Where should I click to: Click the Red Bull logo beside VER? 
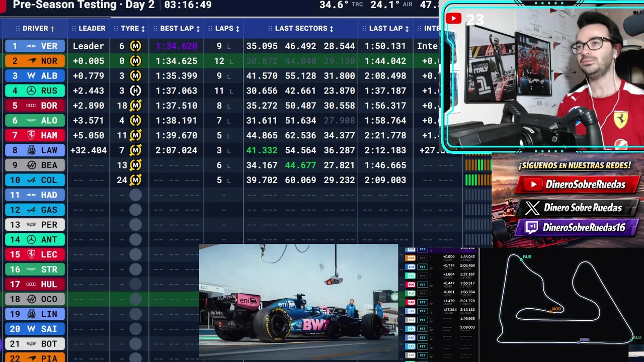31,46
